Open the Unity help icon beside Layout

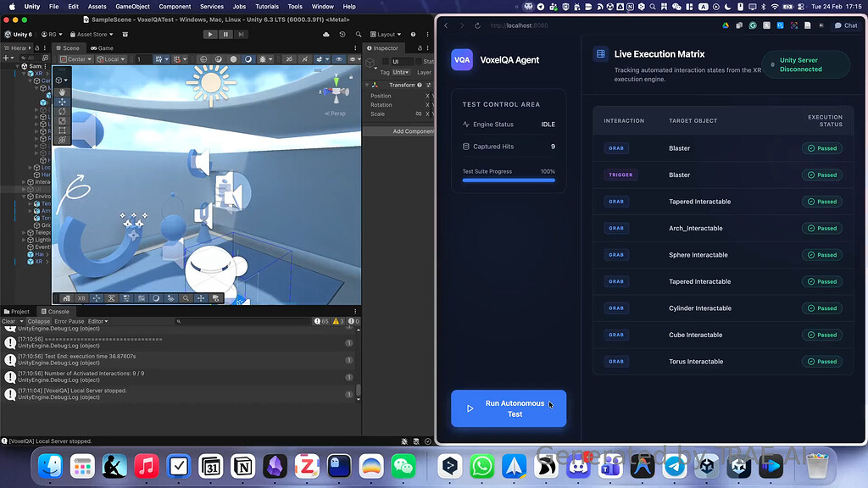[413, 34]
